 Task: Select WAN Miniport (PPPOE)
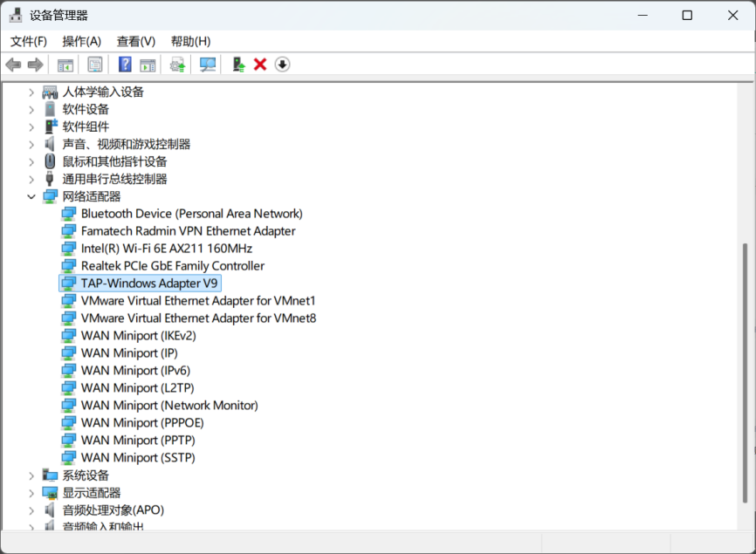tap(142, 422)
